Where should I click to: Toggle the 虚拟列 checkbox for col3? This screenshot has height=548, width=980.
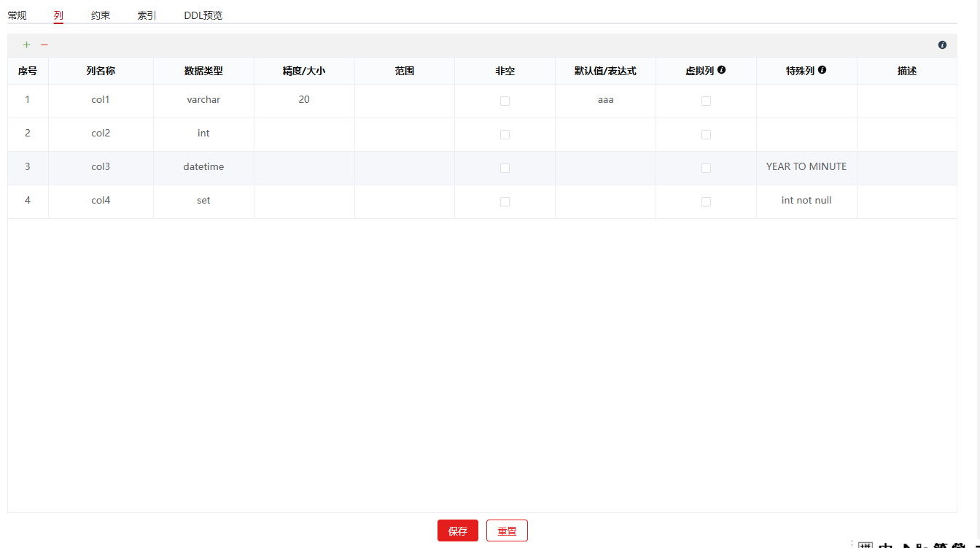click(x=706, y=168)
